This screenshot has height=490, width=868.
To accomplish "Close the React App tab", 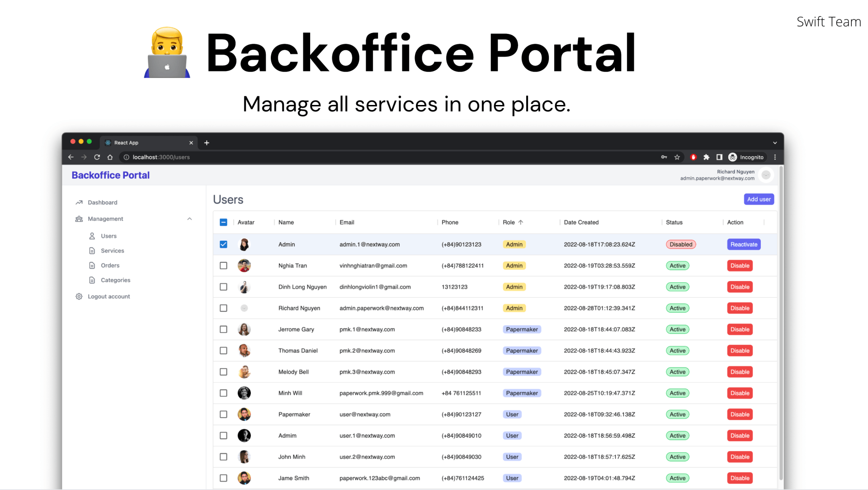I will point(191,143).
